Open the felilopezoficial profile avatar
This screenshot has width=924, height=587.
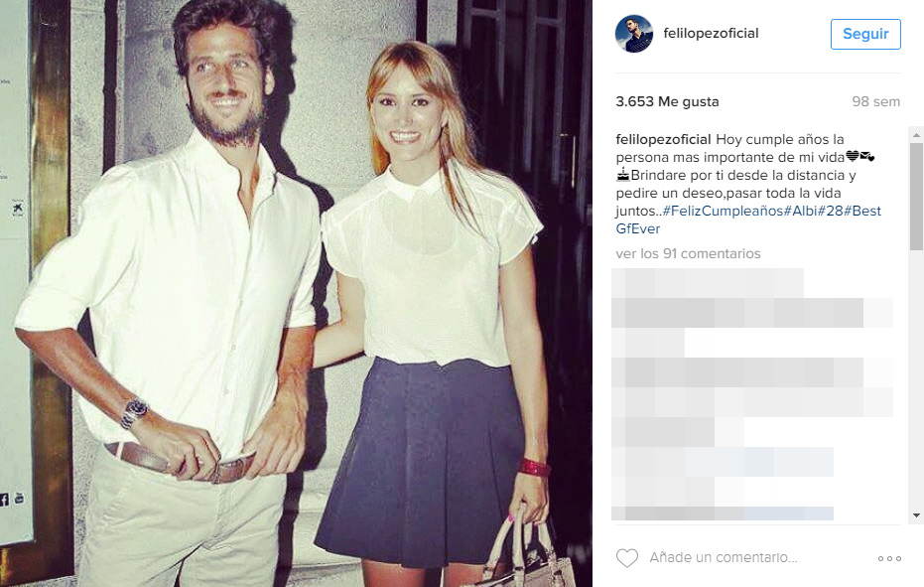tap(634, 34)
